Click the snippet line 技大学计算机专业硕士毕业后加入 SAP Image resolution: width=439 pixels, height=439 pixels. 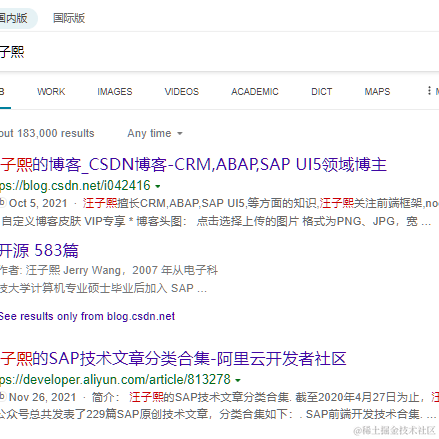(x=103, y=288)
